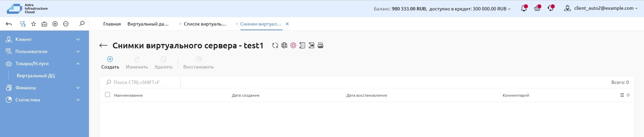The height and width of the screenshot is (137, 644).
Task: Open Виртуальный ДЦ in the sidebar
Action: point(36,76)
